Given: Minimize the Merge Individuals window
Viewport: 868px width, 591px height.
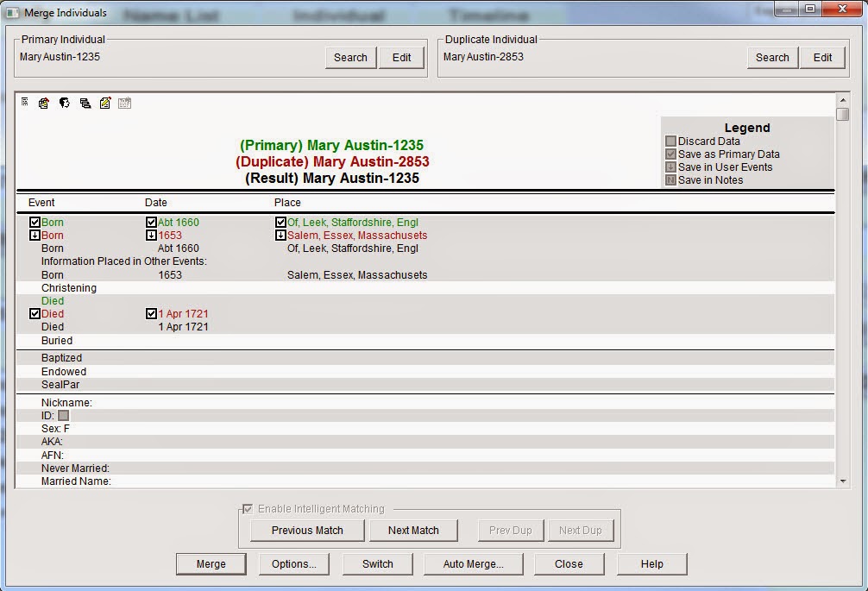Looking at the screenshot, I should (x=787, y=9).
